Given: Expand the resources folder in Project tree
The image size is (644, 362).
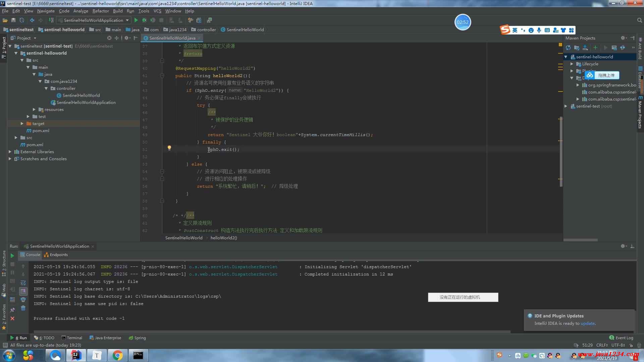Looking at the screenshot, I should (34, 110).
